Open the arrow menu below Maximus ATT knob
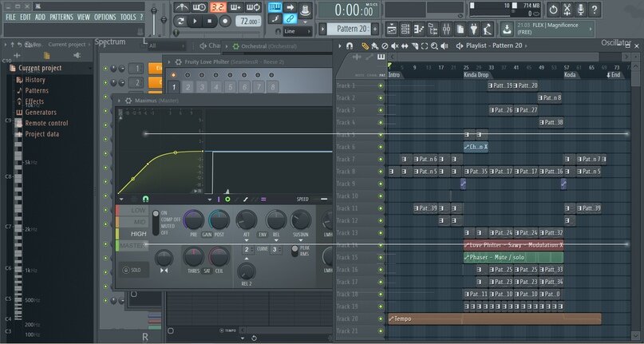 coord(247,241)
